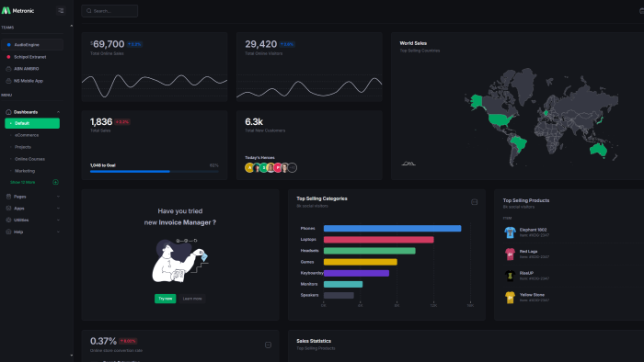Click the Dashboards menu icon

8,112
